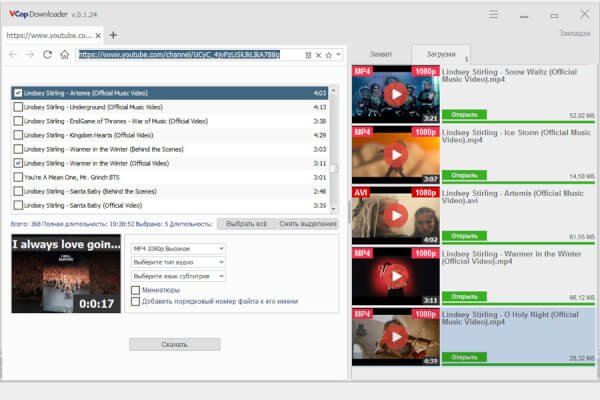Viewport: 600px width, 400px height.
Task: Click the Скачать download button
Action: click(x=174, y=344)
